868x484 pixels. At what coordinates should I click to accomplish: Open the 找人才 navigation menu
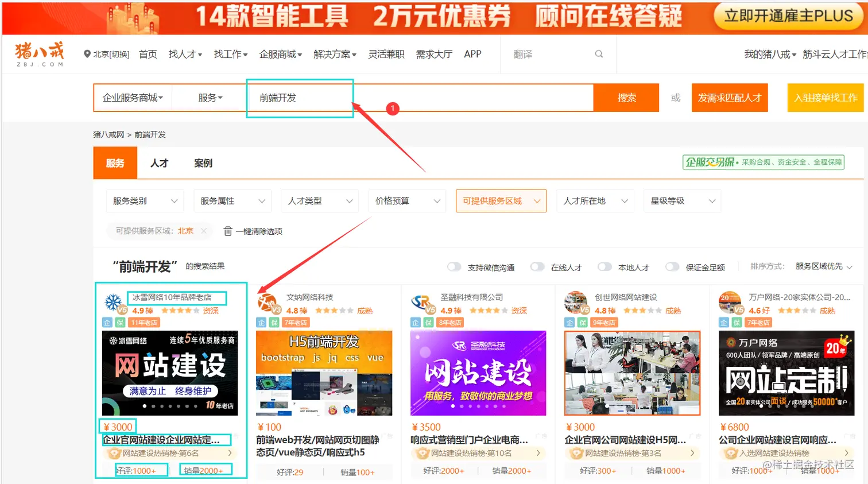tap(185, 54)
